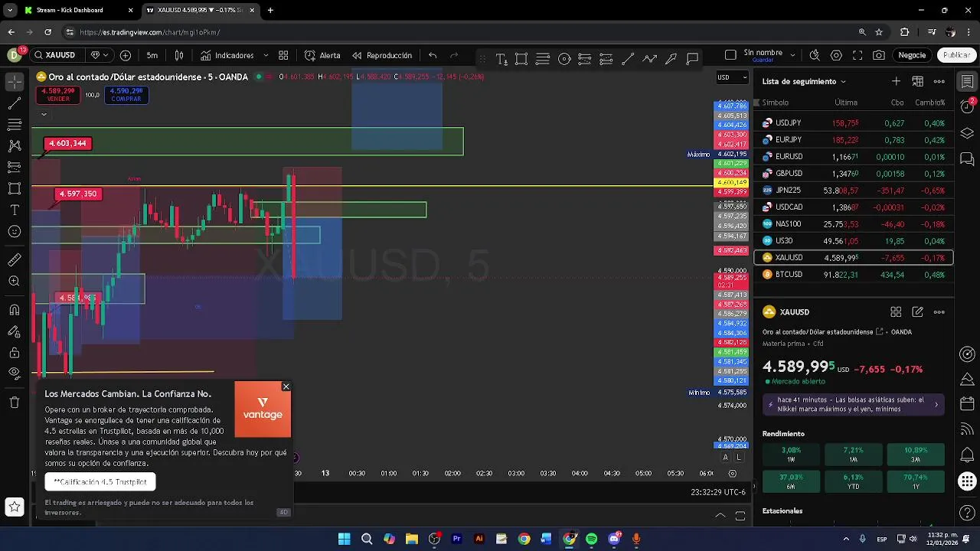
Task: Close the Vantage advertisement
Action: click(x=286, y=386)
